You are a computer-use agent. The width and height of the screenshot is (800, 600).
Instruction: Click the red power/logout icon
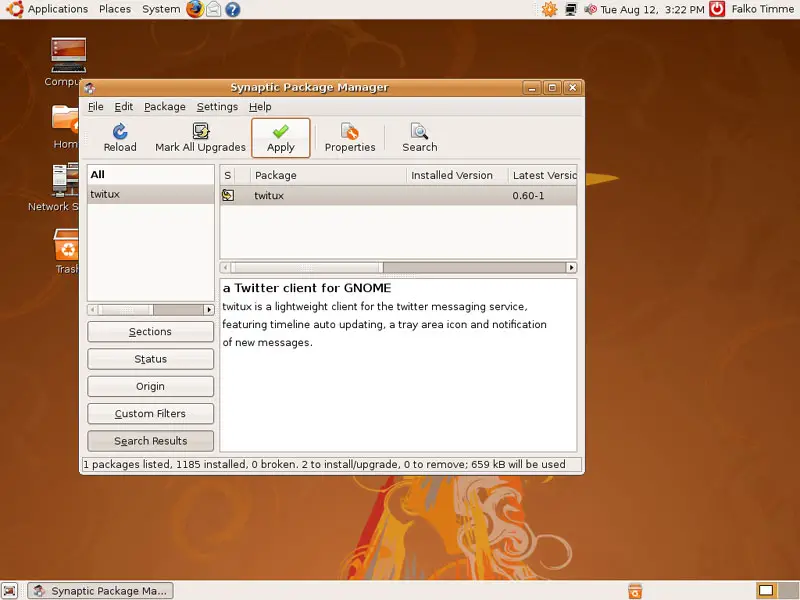pos(717,9)
